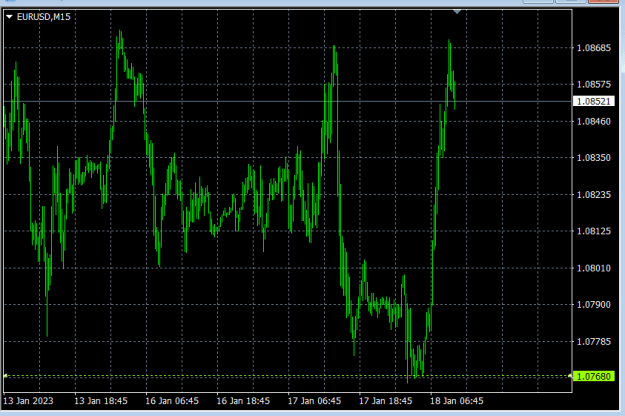Open the triangle menu beside EURUSD,M15

pos(9,17)
